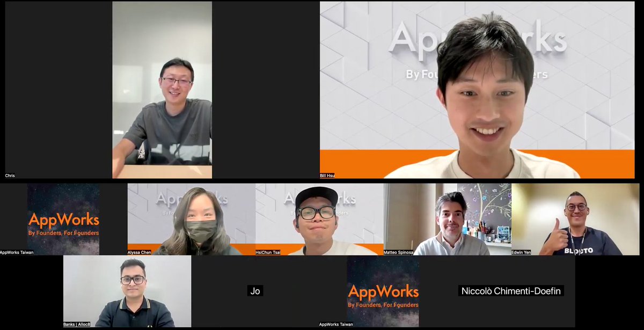Click the "Alyssa Chen" name label
Image resolution: width=644 pixels, height=330 pixels.
pyautogui.click(x=140, y=252)
